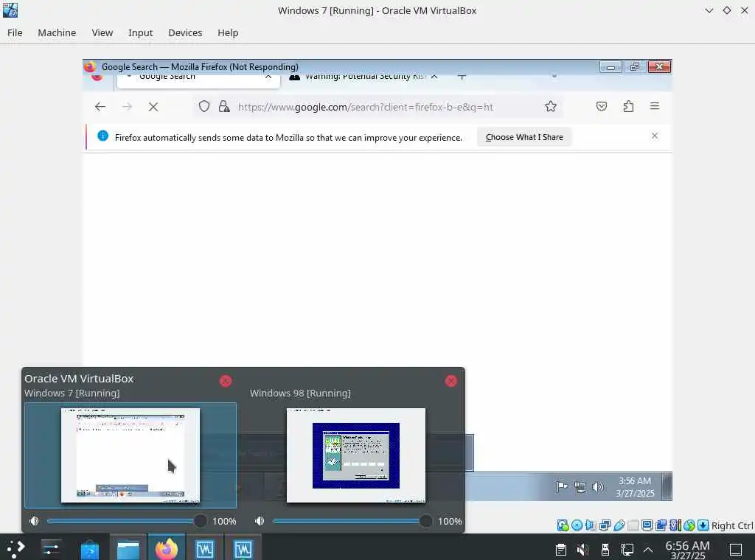Open the Input menu
755x560 pixels.
coord(140,32)
